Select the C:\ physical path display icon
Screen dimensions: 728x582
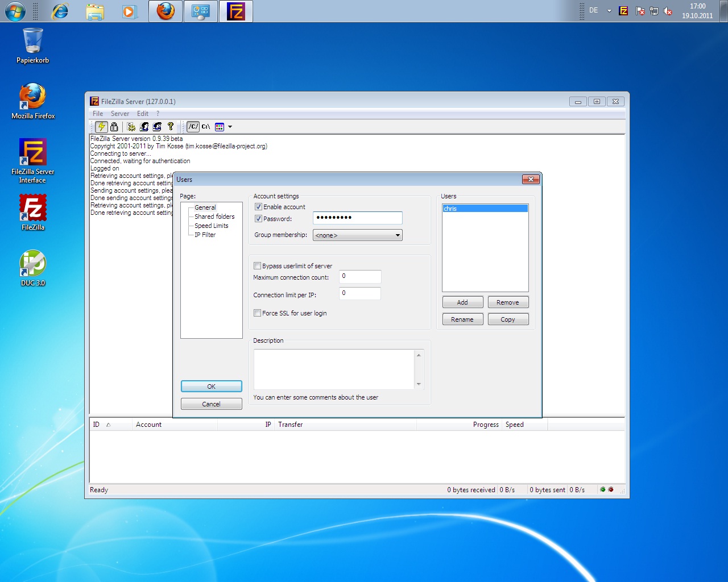click(x=206, y=127)
